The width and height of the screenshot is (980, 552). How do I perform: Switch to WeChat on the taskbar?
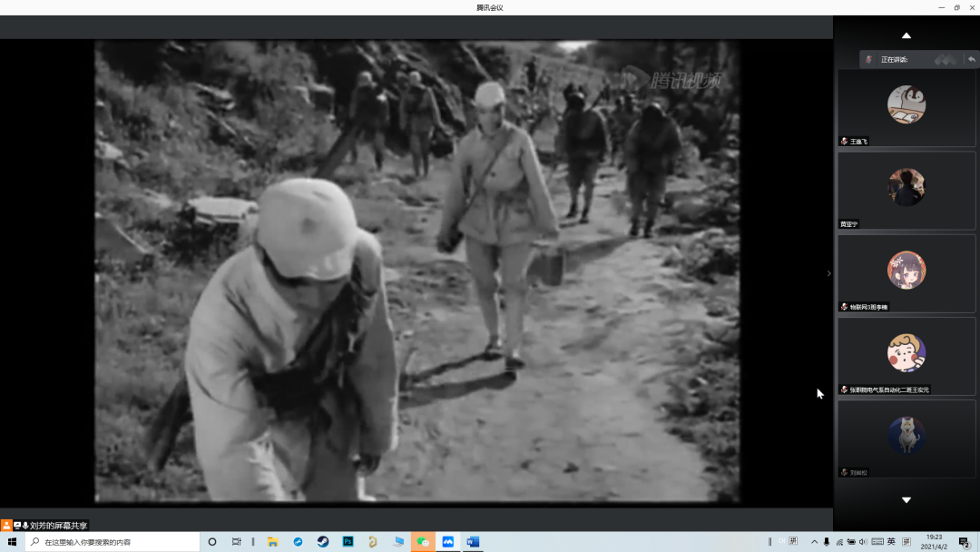[423, 542]
